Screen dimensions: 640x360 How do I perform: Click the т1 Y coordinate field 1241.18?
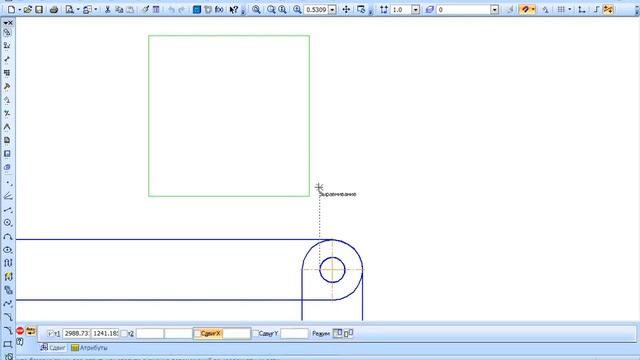tap(105, 333)
